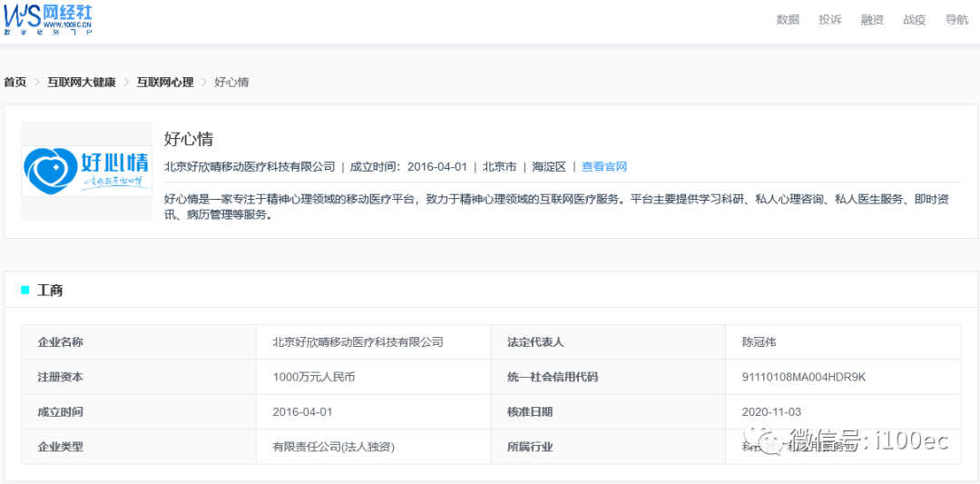
Task: Open the 融资 nav menu
Action: click(872, 19)
